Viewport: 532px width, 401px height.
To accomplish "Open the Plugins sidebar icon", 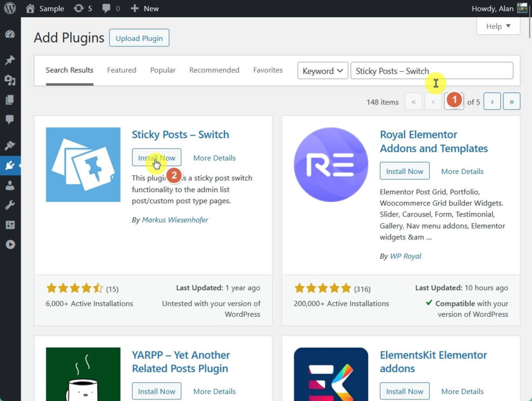I will (x=10, y=166).
